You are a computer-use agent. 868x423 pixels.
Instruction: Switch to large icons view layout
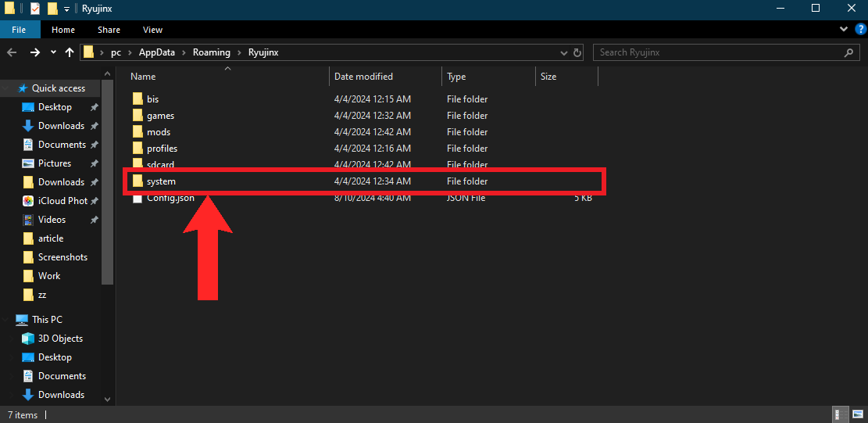pyautogui.click(x=857, y=414)
